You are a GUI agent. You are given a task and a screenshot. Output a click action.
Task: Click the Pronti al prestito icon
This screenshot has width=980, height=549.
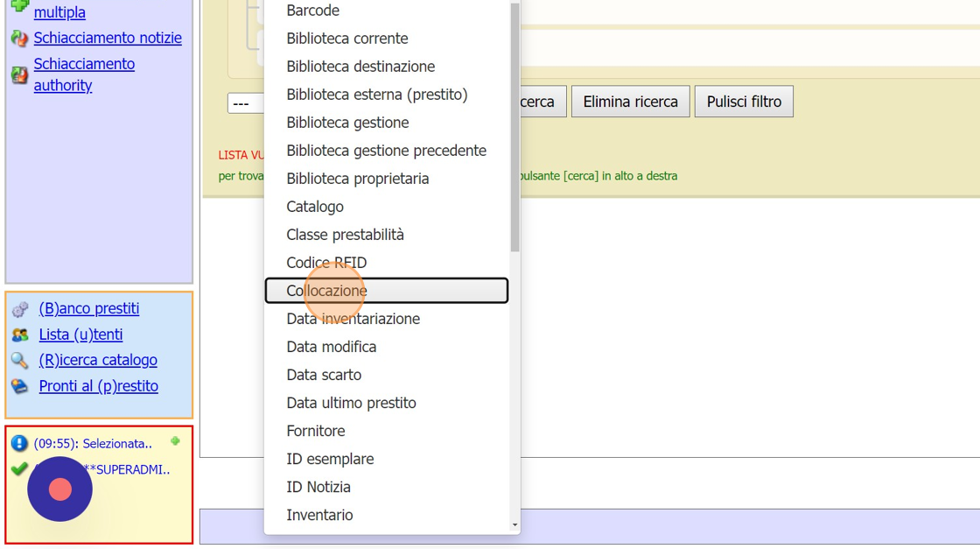pyautogui.click(x=20, y=386)
